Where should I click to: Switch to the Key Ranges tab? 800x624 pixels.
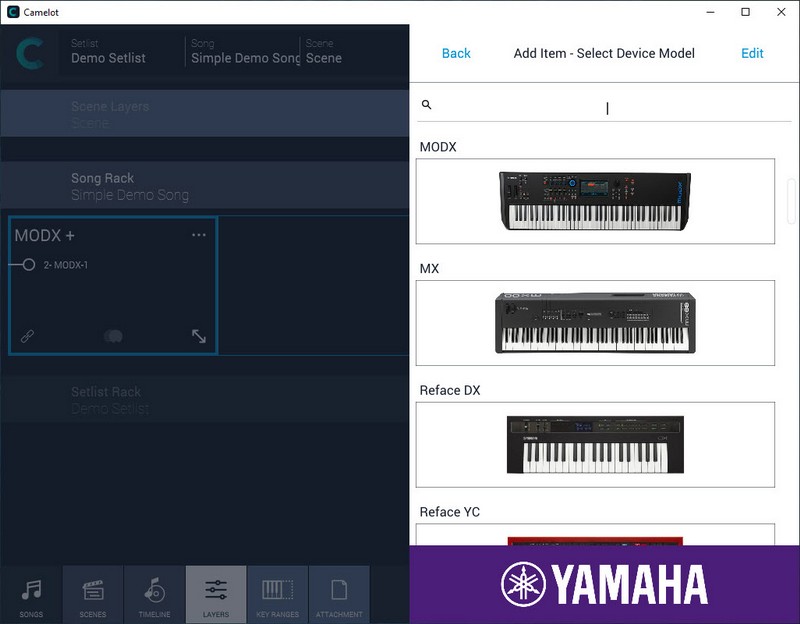(x=277, y=594)
